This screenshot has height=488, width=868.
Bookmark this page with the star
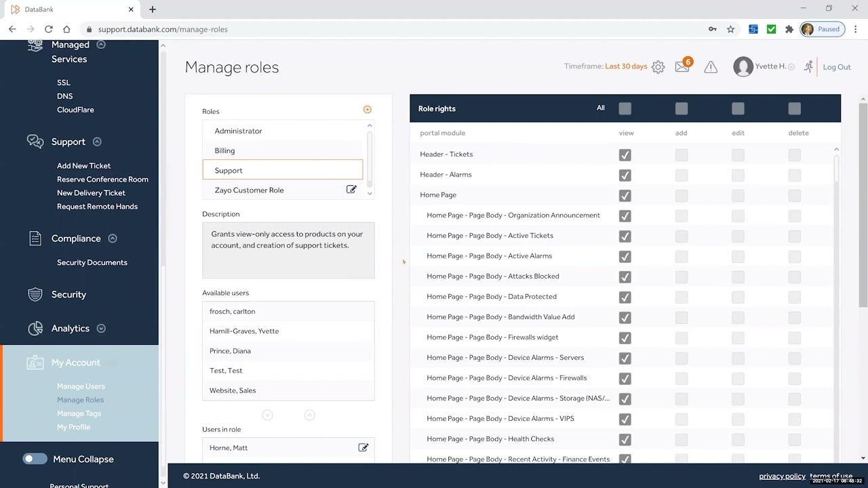click(730, 29)
